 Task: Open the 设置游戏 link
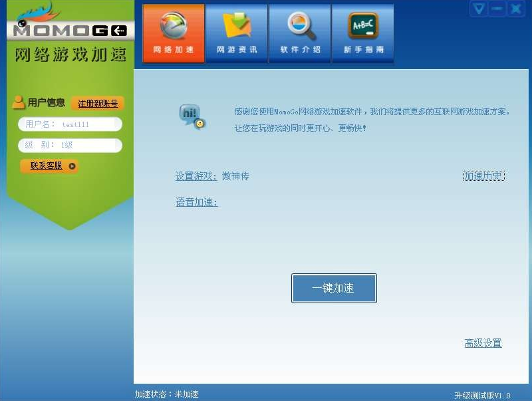click(196, 176)
